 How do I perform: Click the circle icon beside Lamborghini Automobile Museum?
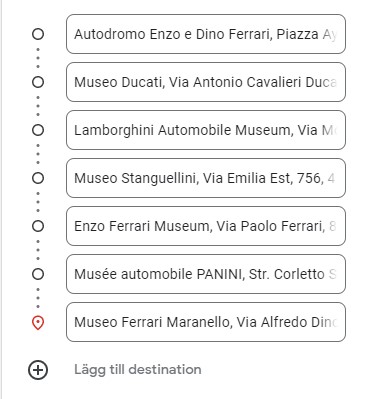[x=38, y=130]
